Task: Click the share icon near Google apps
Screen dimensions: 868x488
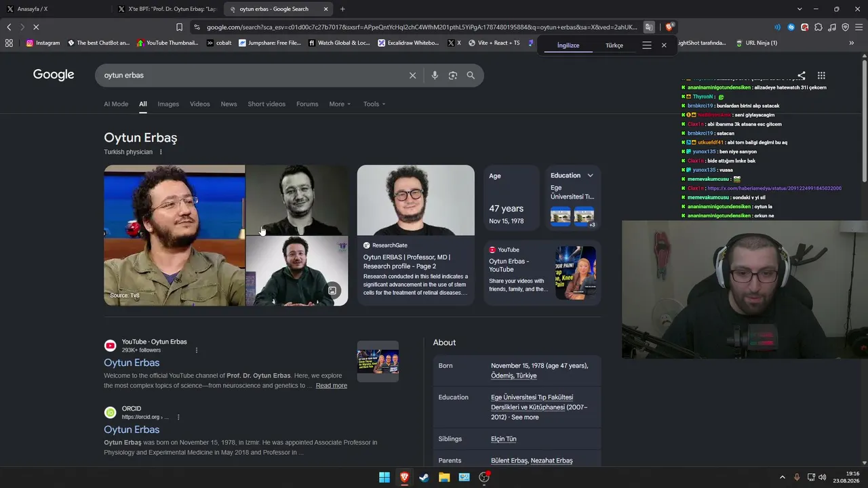Action: [802, 76]
